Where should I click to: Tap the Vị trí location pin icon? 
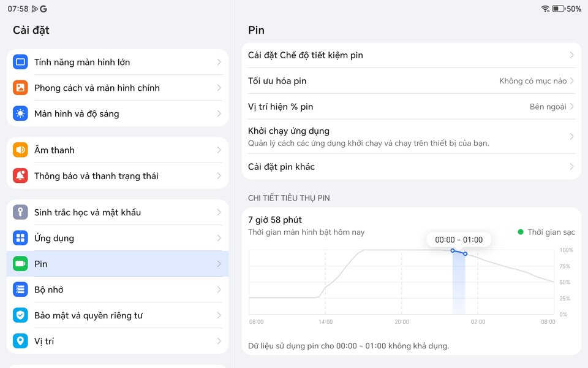(20, 341)
